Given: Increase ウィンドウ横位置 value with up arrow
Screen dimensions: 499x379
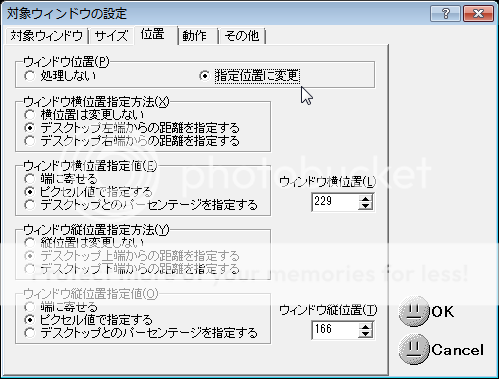Looking at the screenshot, I should coord(365,198).
